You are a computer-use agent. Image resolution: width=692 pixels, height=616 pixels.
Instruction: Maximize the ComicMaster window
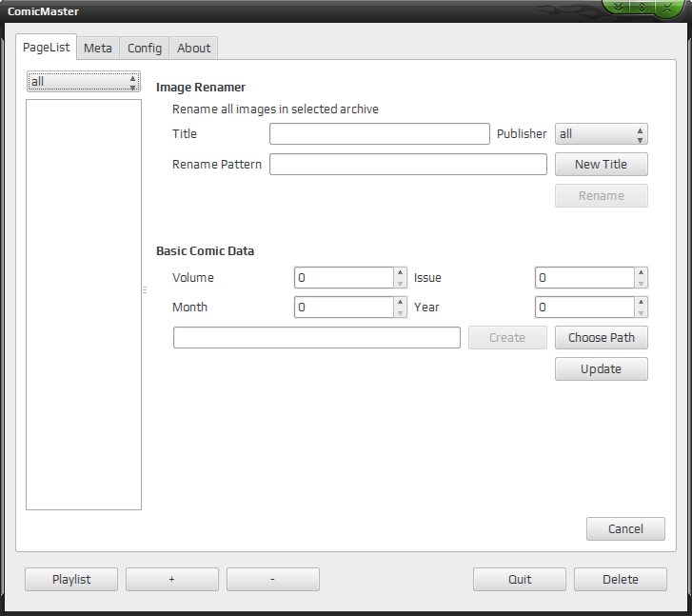click(643, 7)
